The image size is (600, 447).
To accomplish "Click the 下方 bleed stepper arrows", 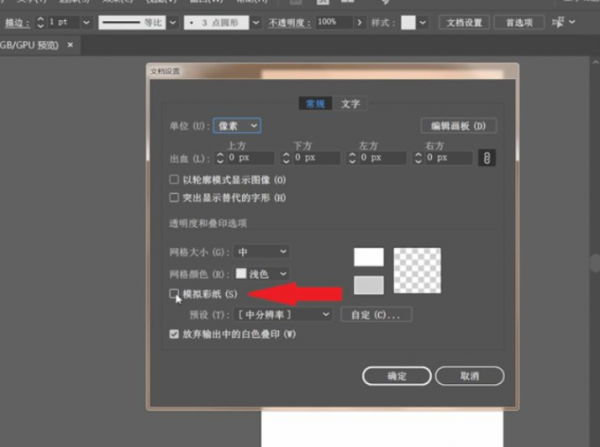I will pos(286,158).
